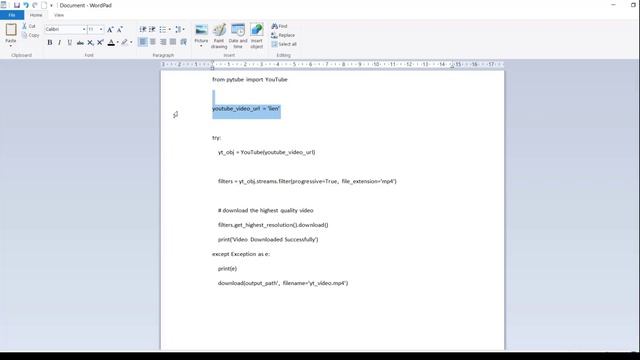
Task: Click the line spacing icon
Action: pyautogui.click(x=178, y=29)
